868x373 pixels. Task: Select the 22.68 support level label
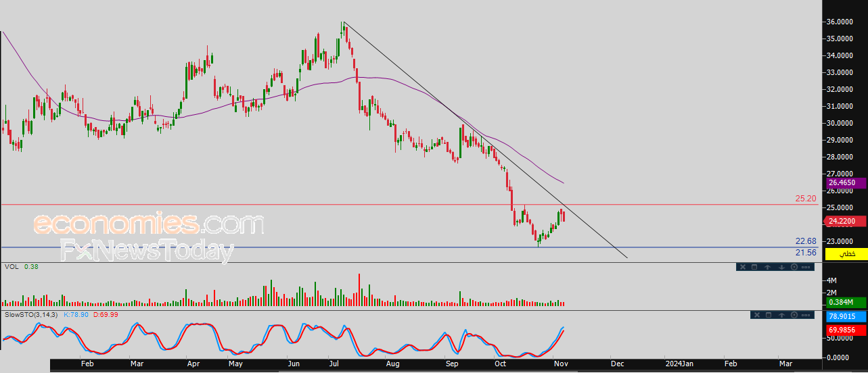click(x=806, y=241)
